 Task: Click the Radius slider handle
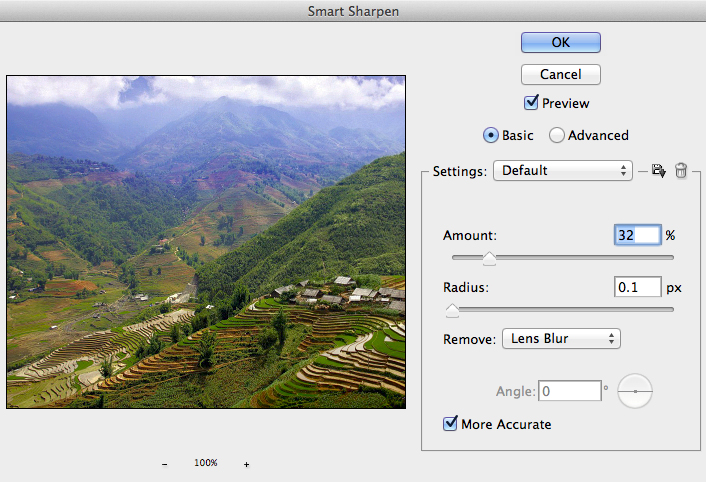pos(452,310)
